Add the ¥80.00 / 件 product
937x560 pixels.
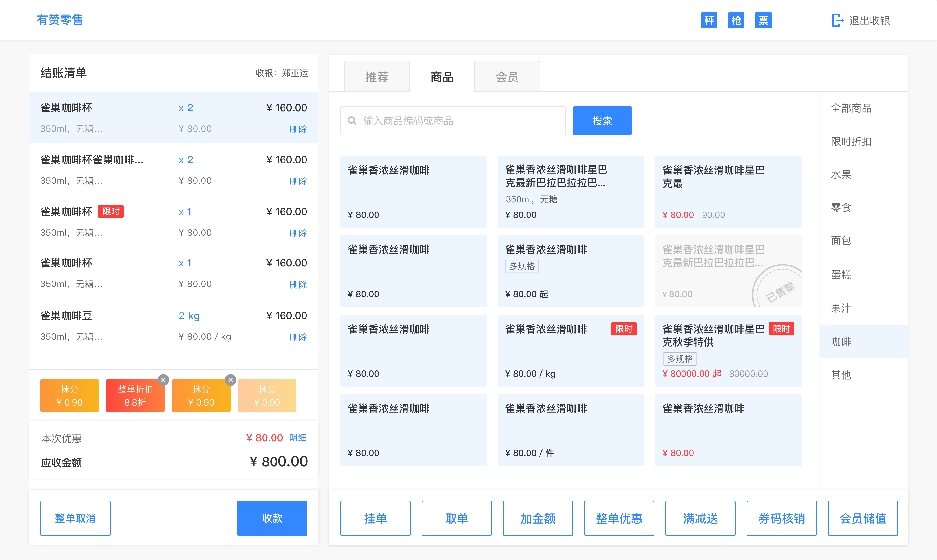[570, 430]
